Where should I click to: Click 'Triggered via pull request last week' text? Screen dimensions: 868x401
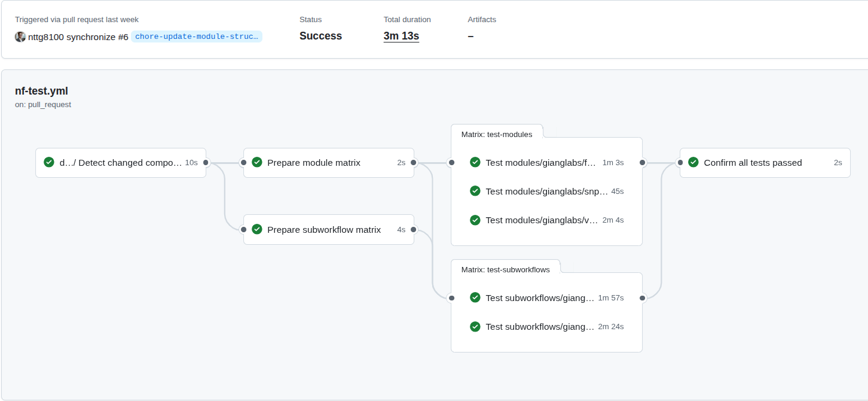point(77,20)
